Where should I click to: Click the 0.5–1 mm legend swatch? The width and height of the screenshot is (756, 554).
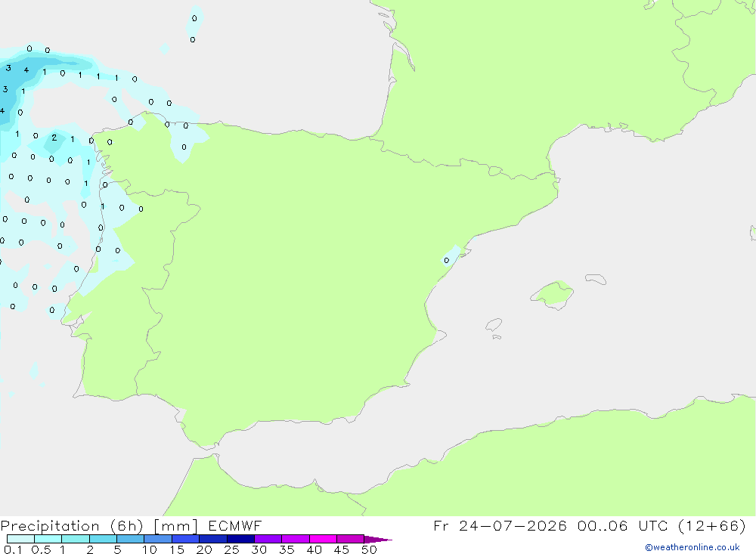pos(48,539)
